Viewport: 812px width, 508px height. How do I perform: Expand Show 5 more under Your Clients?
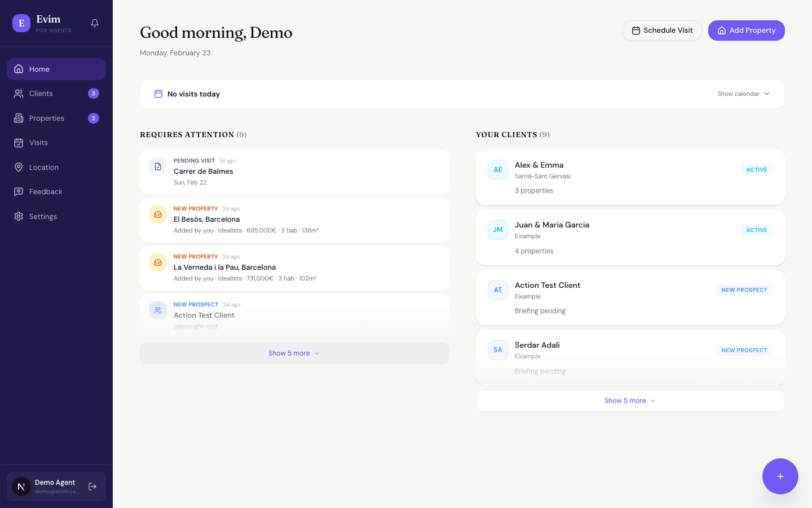click(630, 400)
